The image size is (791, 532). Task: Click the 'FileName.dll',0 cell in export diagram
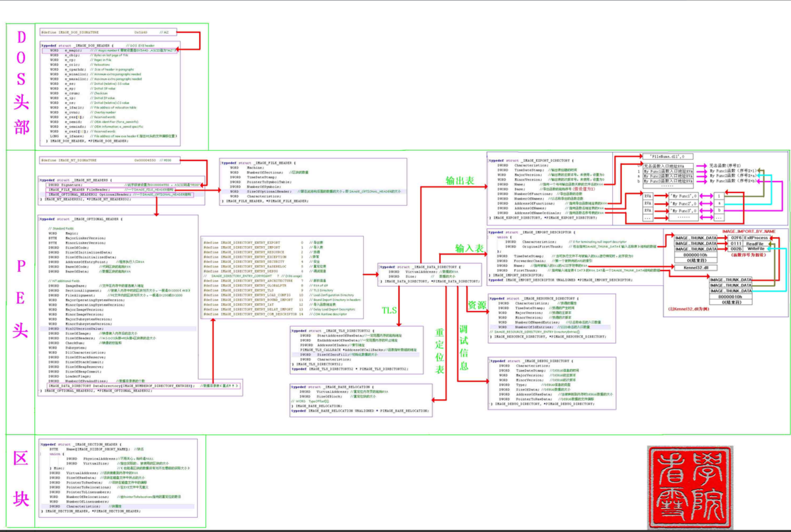pos(667,157)
